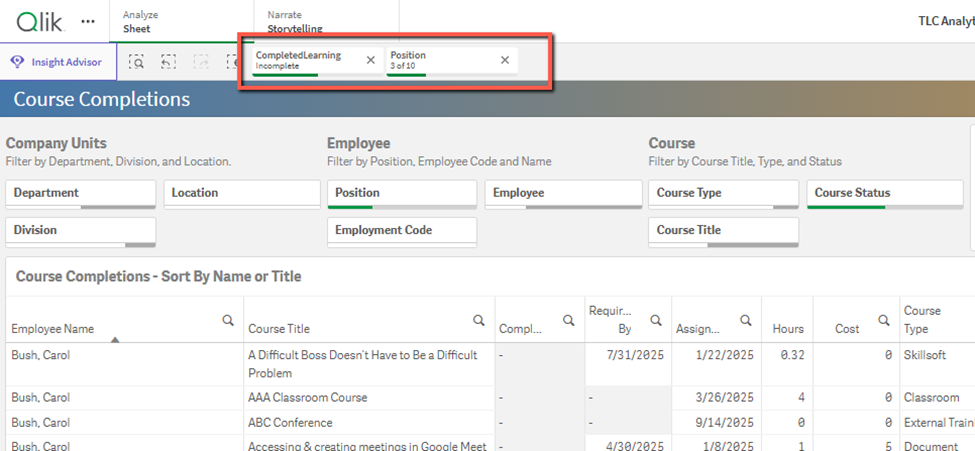Click the Qlik logo icon
This screenshot has width=975, height=451.
pos(40,21)
